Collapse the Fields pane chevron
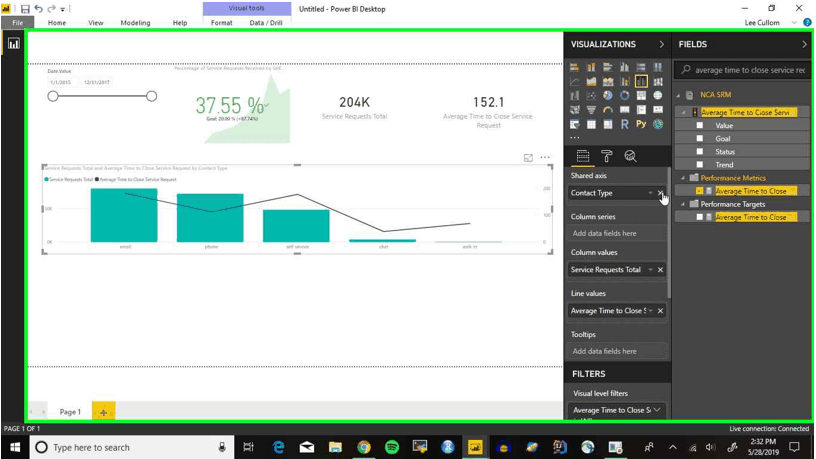This screenshot has width=816, height=459. tap(804, 44)
